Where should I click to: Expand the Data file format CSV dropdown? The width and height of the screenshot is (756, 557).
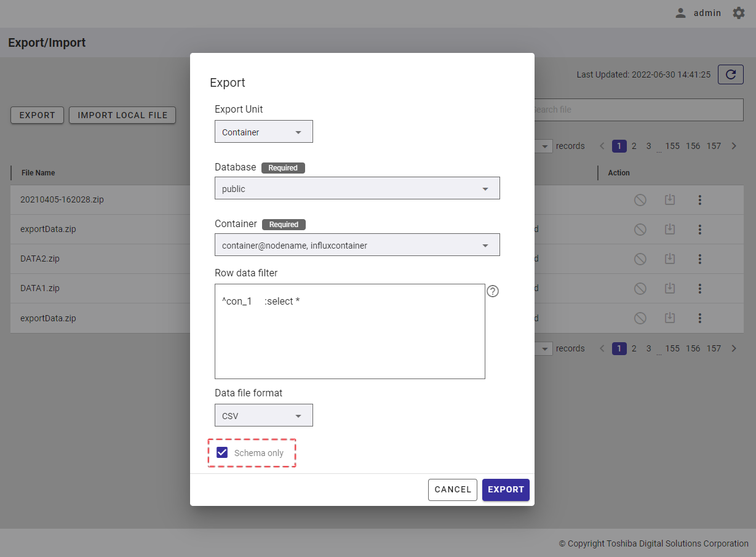point(263,415)
